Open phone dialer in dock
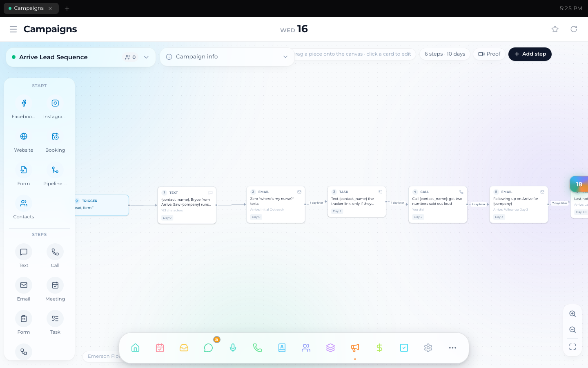Viewport: 588px width, 368px height. click(257, 348)
